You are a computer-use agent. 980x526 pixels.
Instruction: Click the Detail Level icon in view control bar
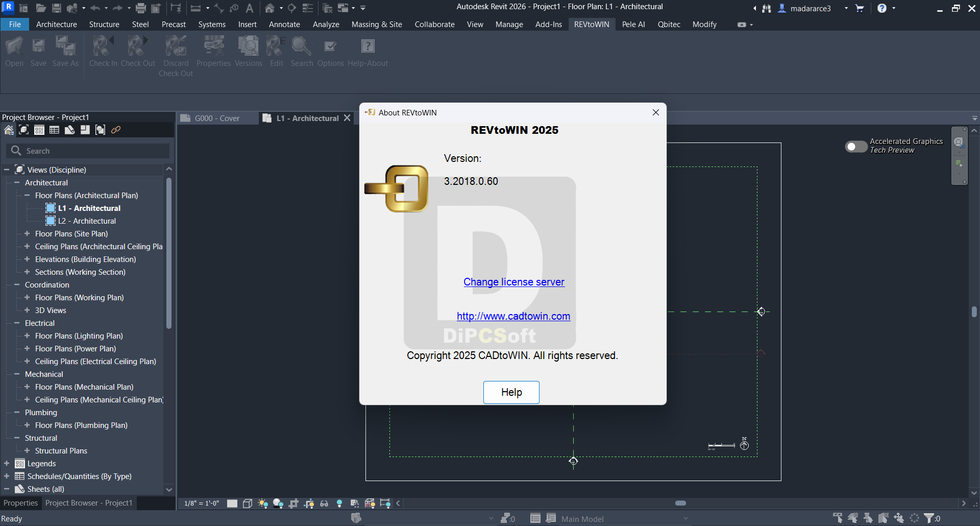[x=232, y=504]
